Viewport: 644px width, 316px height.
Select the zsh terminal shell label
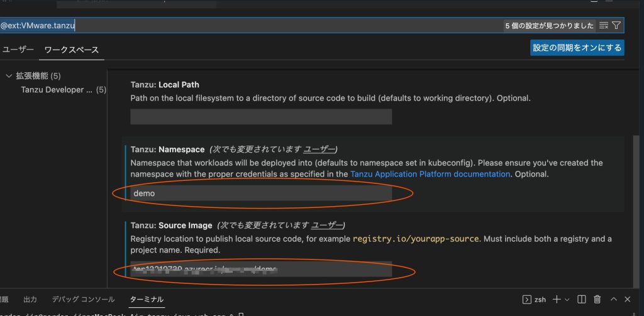point(540,300)
